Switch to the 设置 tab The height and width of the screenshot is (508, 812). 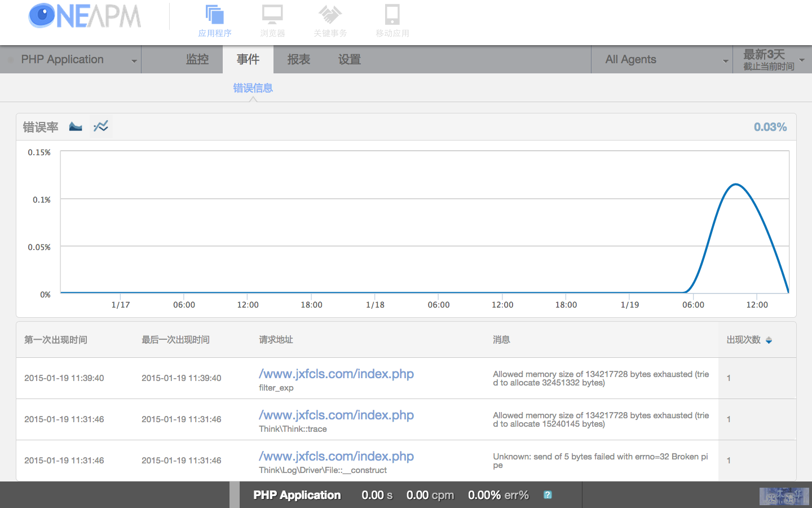[x=350, y=59]
